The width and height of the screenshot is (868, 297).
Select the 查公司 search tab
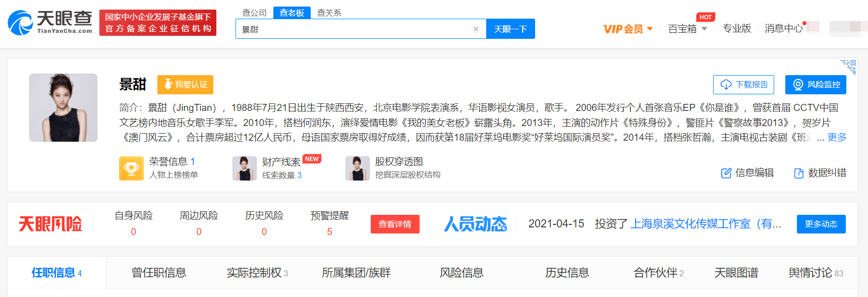tap(254, 13)
